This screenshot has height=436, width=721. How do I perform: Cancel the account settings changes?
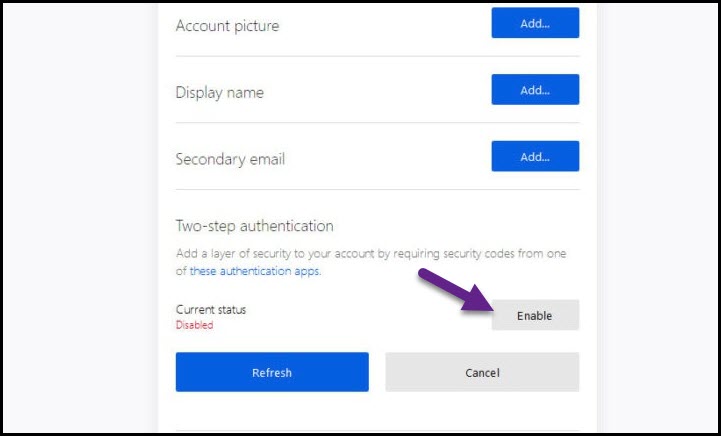point(482,372)
